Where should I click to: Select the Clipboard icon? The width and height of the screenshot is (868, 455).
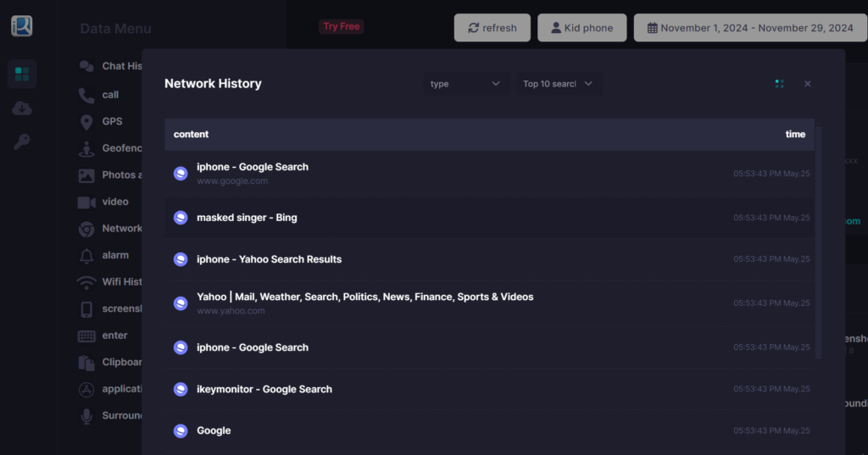coord(86,363)
